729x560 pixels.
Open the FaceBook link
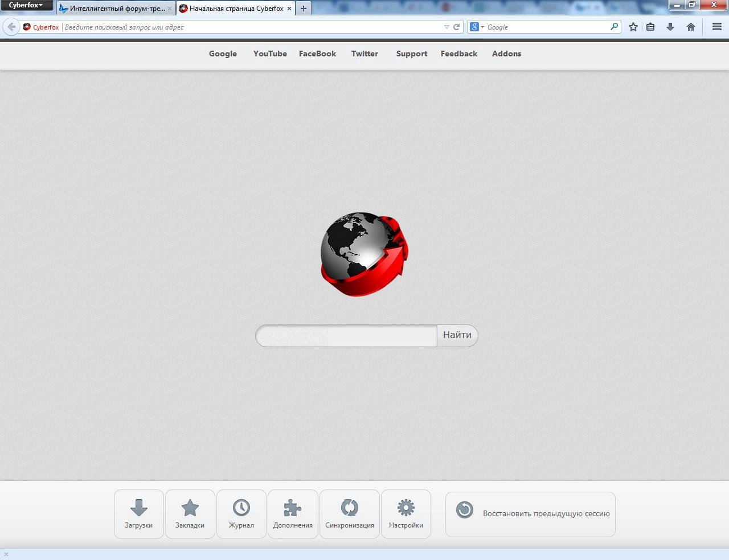(x=317, y=53)
